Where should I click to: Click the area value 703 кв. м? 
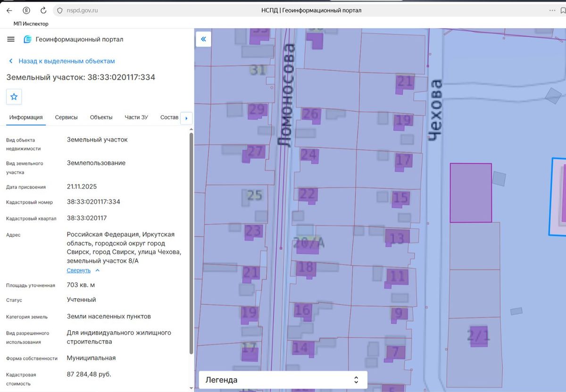pyautogui.click(x=81, y=285)
